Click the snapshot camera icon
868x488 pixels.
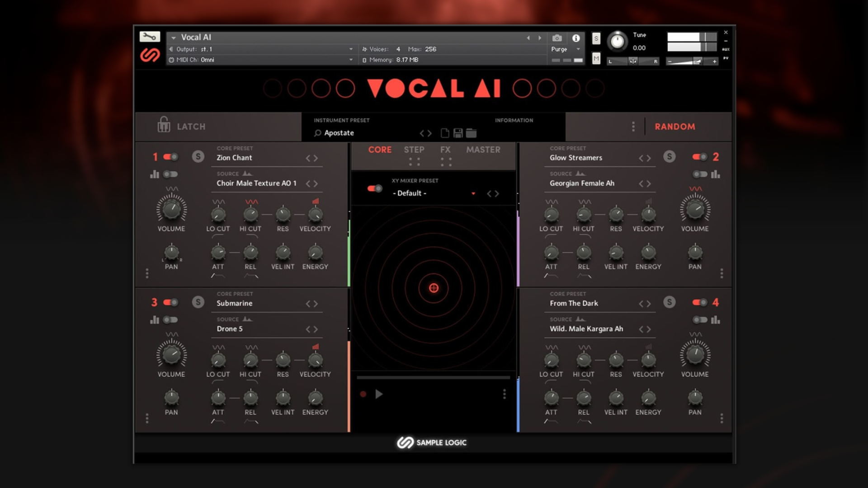click(557, 38)
